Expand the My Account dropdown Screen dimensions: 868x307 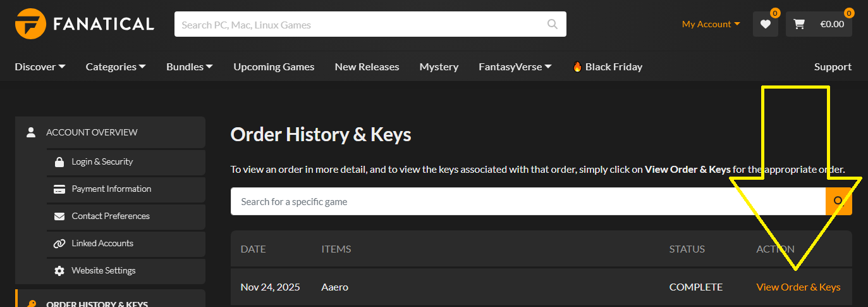click(x=711, y=24)
